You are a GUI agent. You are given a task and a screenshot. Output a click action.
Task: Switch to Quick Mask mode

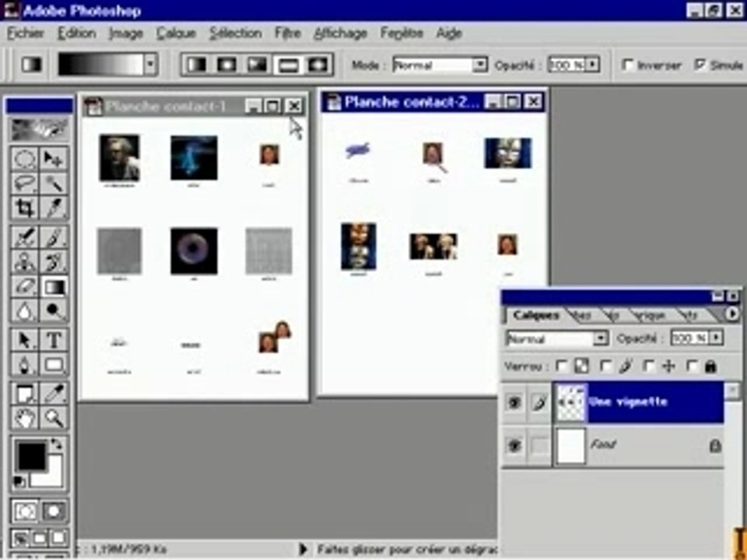coord(54,511)
